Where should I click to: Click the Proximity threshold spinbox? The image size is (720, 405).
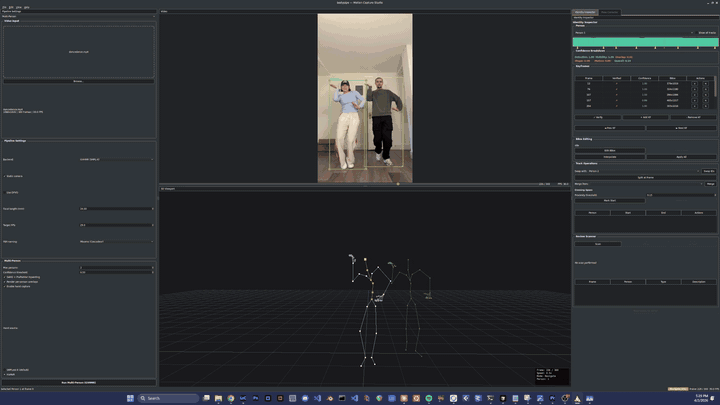(x=681, y=195)
